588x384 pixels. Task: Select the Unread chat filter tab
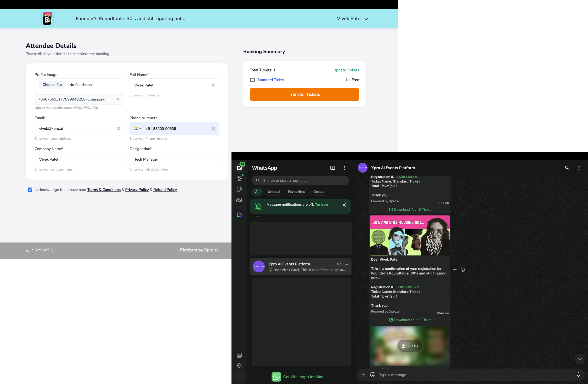(274, 192)
